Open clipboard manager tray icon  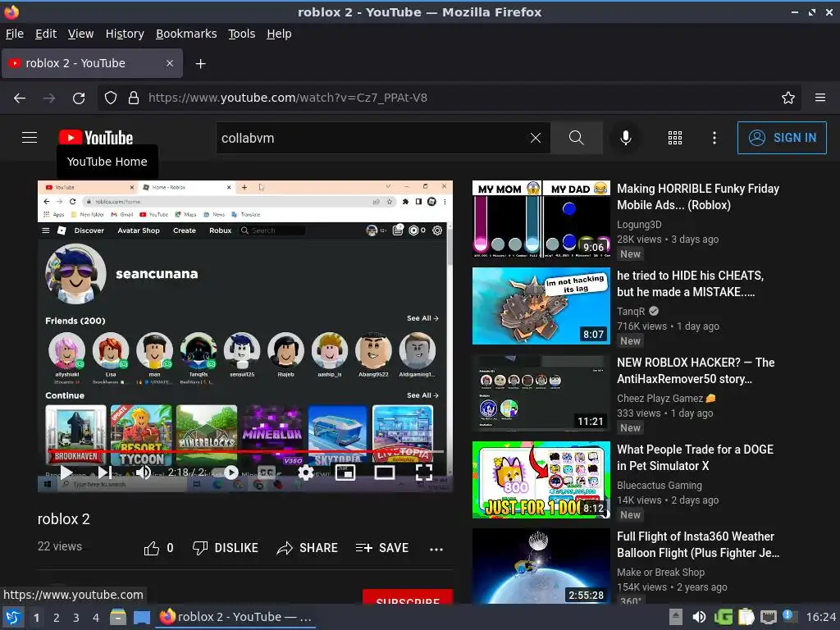pos(746,617)
